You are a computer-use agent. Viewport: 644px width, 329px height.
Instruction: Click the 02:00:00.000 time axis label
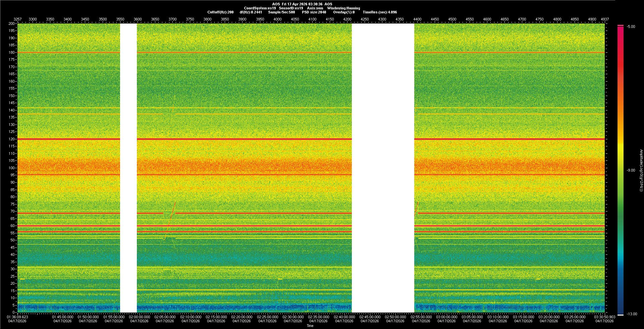[x=139, y=317]
